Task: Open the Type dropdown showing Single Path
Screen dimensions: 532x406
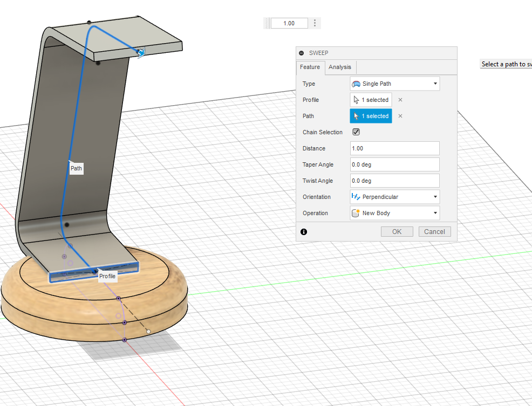Action: [x=394, y=84]
